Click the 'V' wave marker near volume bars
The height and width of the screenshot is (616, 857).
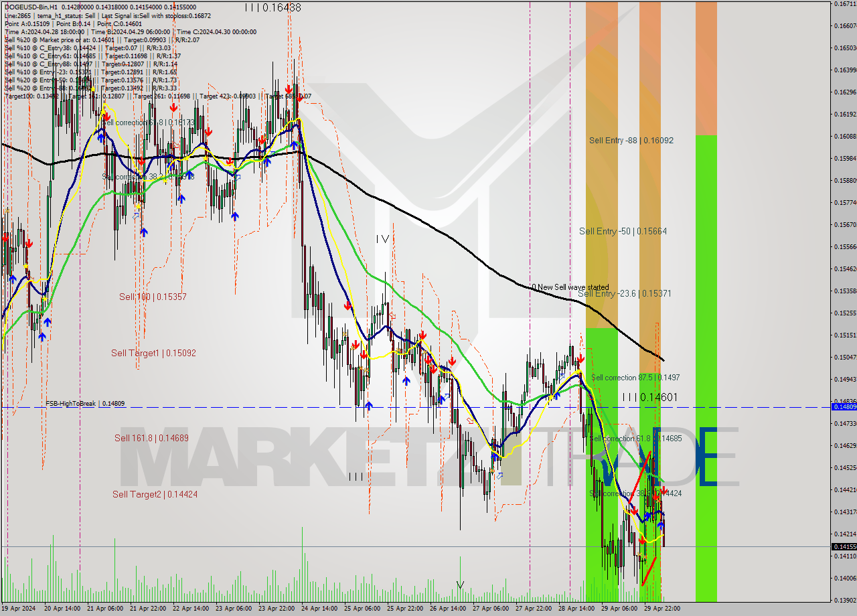pos(460,585)
